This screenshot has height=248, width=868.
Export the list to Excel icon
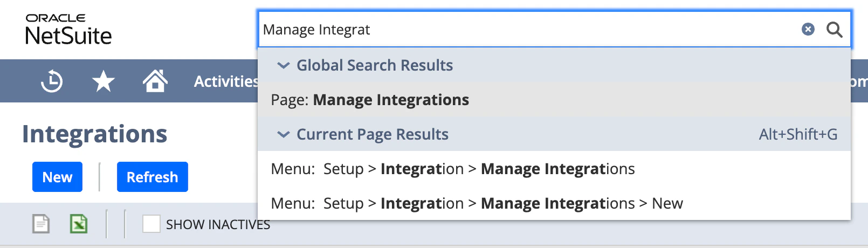coord(79,224)
